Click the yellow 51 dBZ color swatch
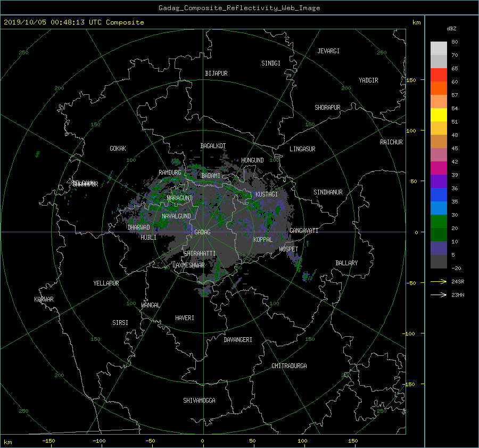 439,115
